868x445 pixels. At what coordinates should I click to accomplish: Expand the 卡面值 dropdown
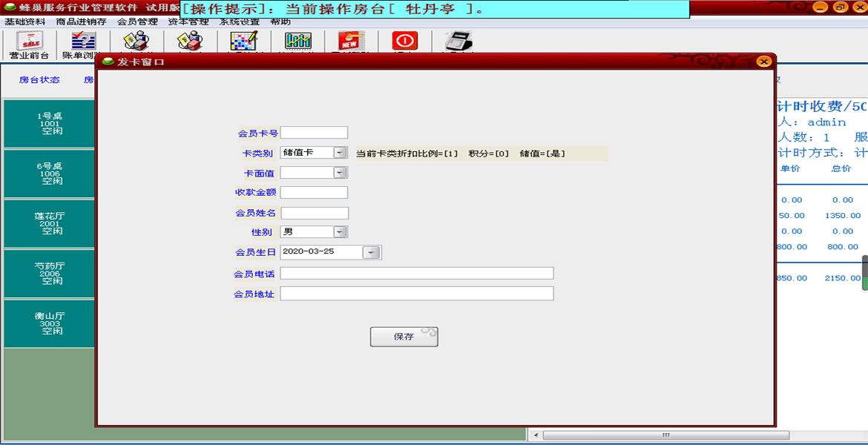pos(340,173)
